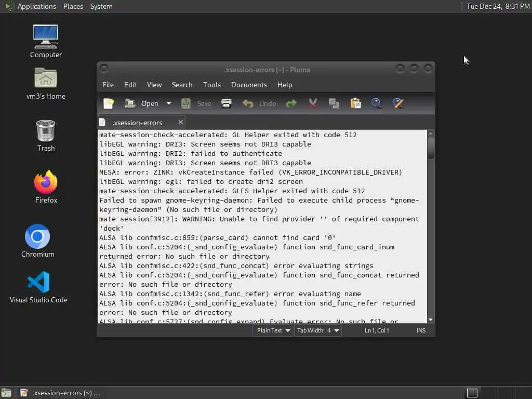This screenshot has width=532, height=399.
Task: Open the Tools menu
Action: click(212, 85)
